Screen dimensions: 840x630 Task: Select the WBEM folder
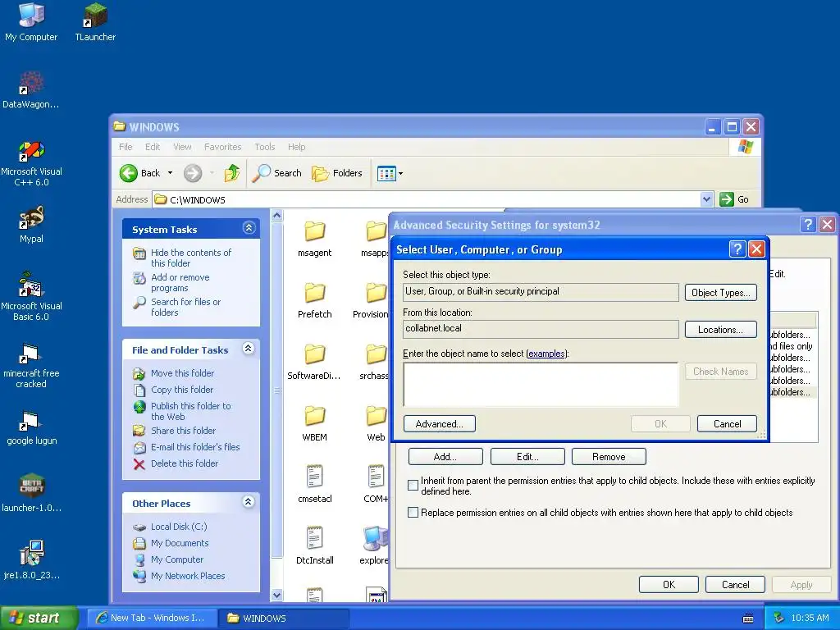pyautogui.click(x=314, y=424)
